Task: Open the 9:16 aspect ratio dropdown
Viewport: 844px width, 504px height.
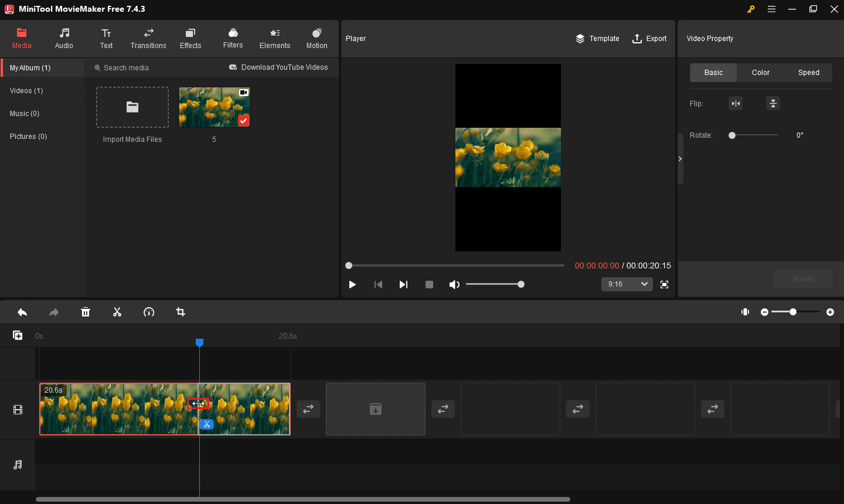Action: pyautogui.click(x=627, y=284)
